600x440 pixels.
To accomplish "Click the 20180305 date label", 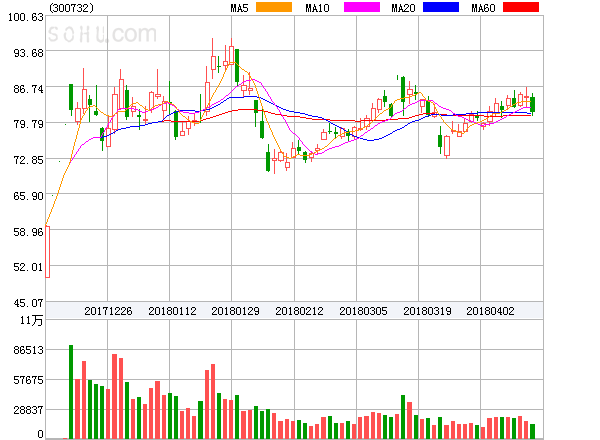I will 363,311.
